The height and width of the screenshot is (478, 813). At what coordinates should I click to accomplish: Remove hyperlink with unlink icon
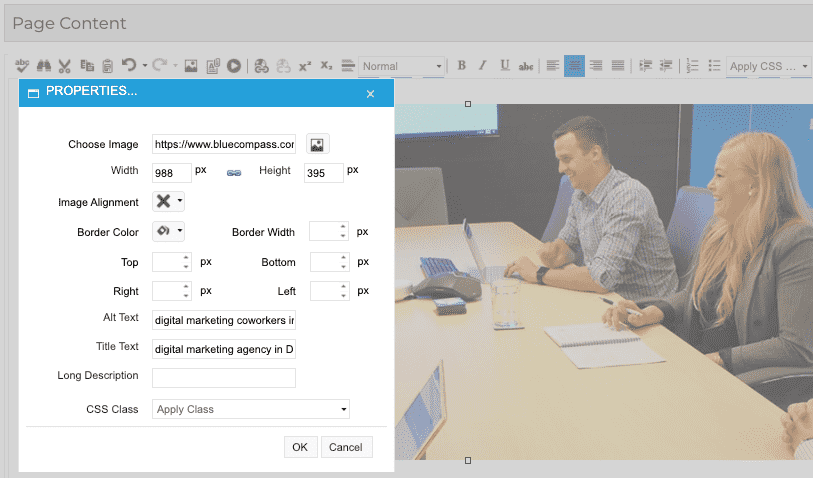coord(283,66)
